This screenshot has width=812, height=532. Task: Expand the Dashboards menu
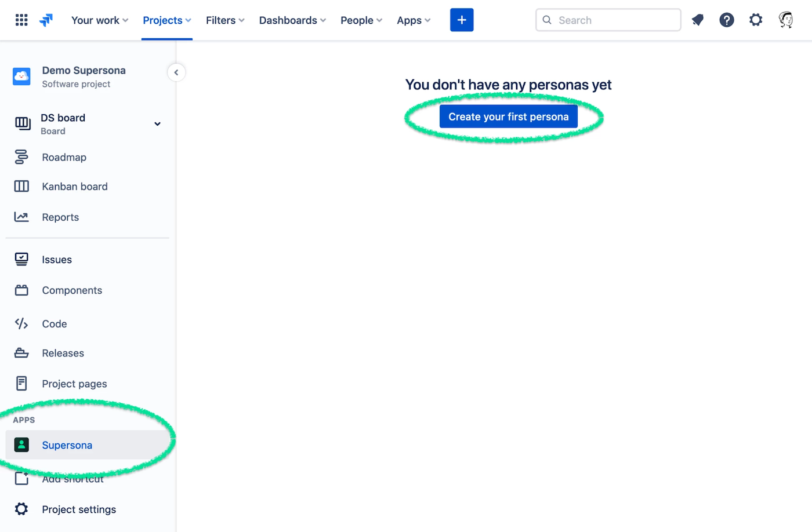(x=292, y=20)
